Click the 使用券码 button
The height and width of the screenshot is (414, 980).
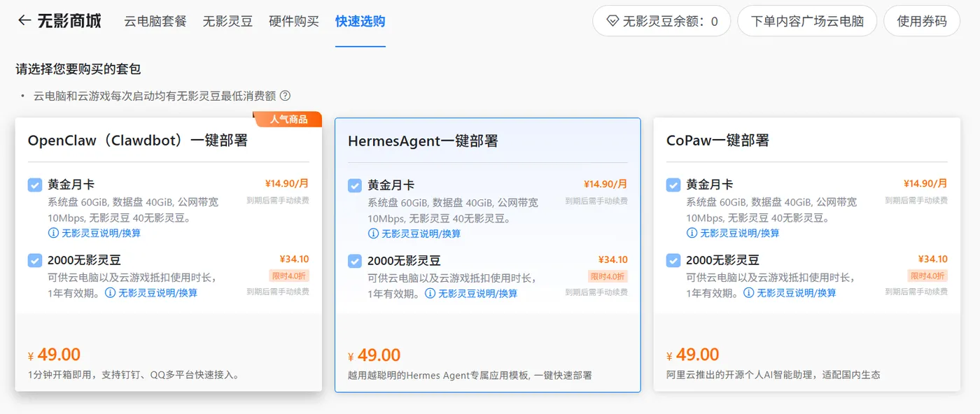point(922,21)
